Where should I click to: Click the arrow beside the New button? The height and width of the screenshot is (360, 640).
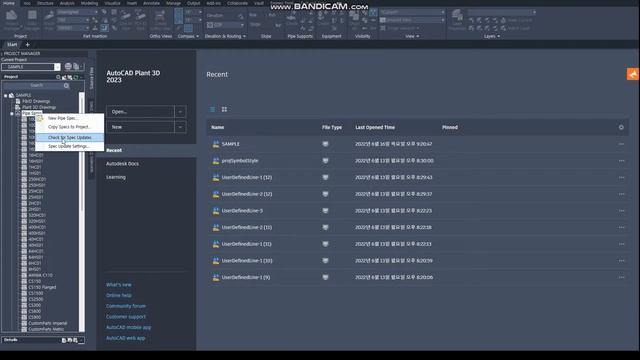(180, 127)
